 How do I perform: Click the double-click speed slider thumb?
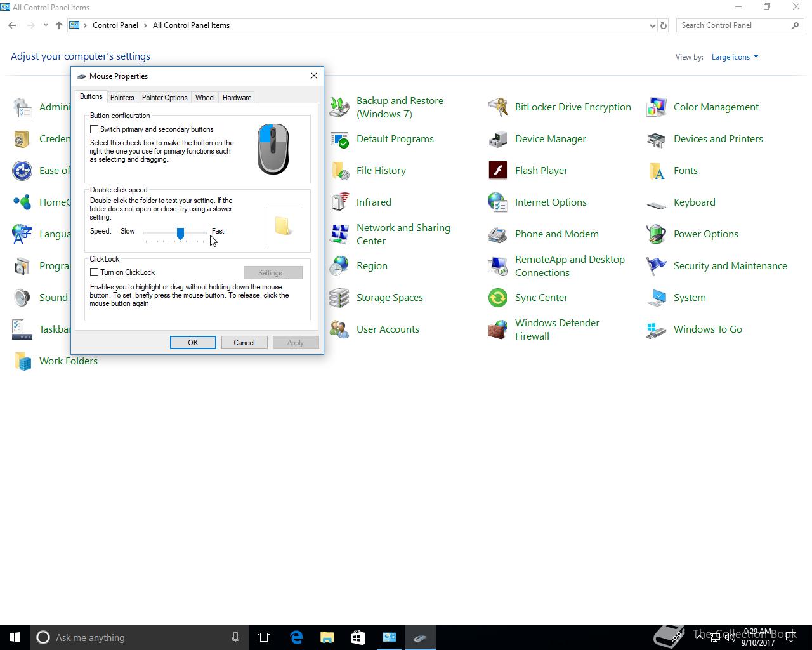(x=180, y=234)
